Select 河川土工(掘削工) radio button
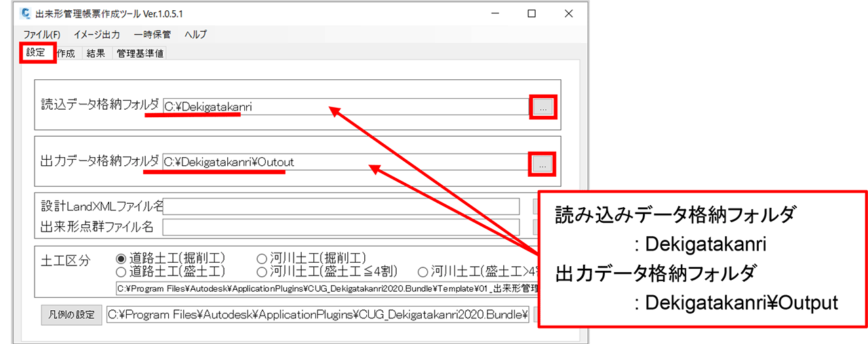The width and height of the screenshot is (868, 344). tap(262, 259)
